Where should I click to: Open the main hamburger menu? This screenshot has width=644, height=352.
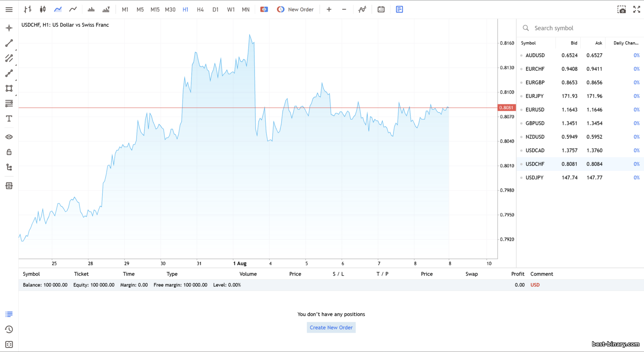click(x=9, y=9)
